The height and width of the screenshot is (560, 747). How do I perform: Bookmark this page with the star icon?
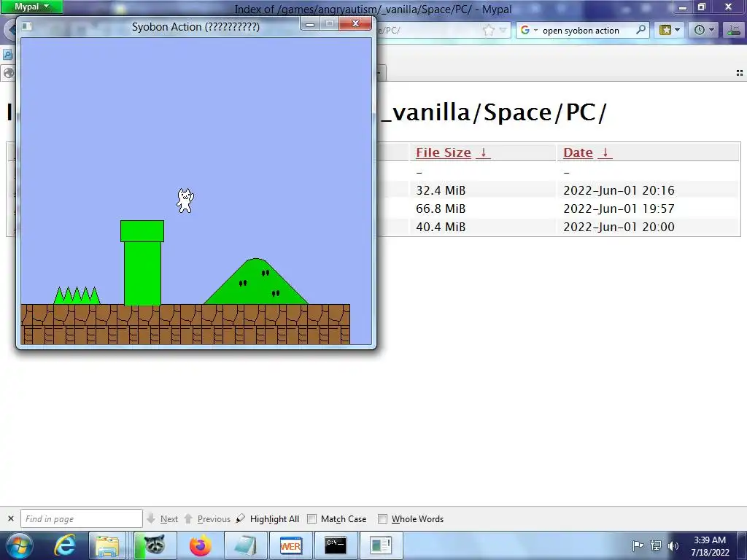pyautogui.click(x=488, y=31)
